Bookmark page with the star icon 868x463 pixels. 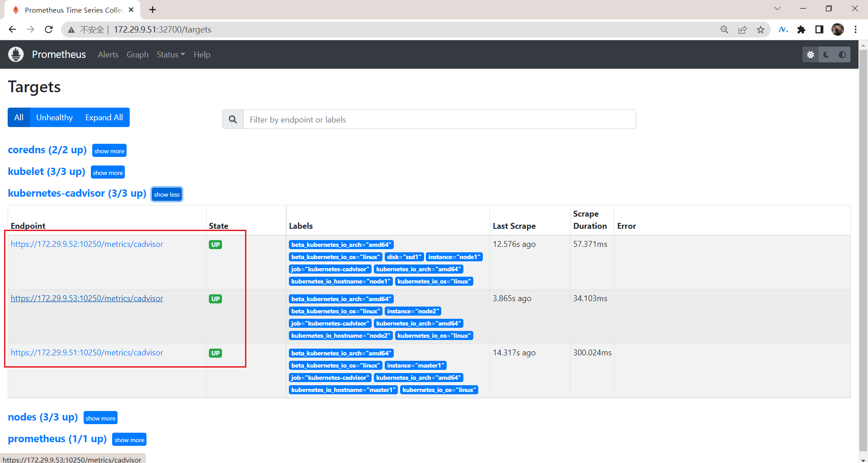(760, 29)
